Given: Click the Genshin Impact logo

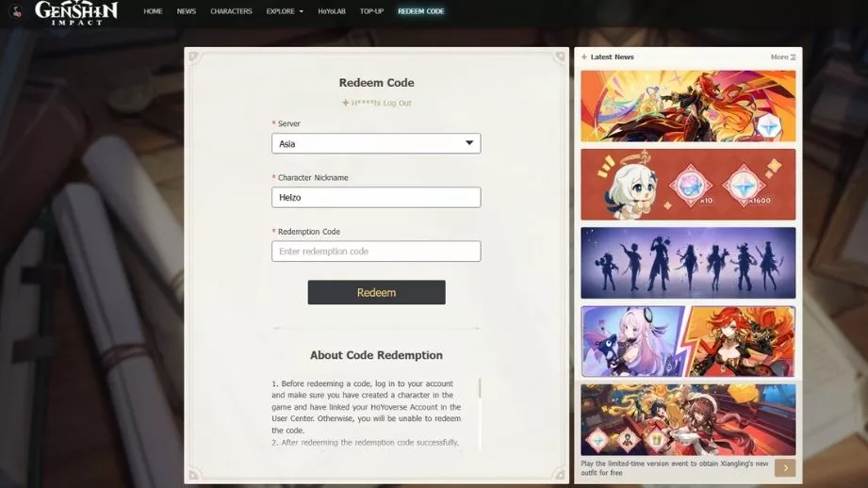Looking at the screenshot, I should [76, 12].
